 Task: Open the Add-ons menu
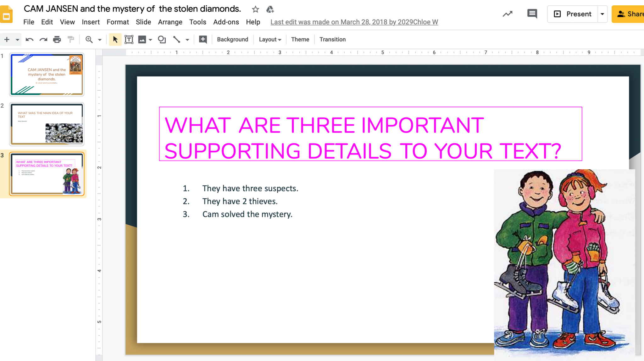(x=226, y=22)
